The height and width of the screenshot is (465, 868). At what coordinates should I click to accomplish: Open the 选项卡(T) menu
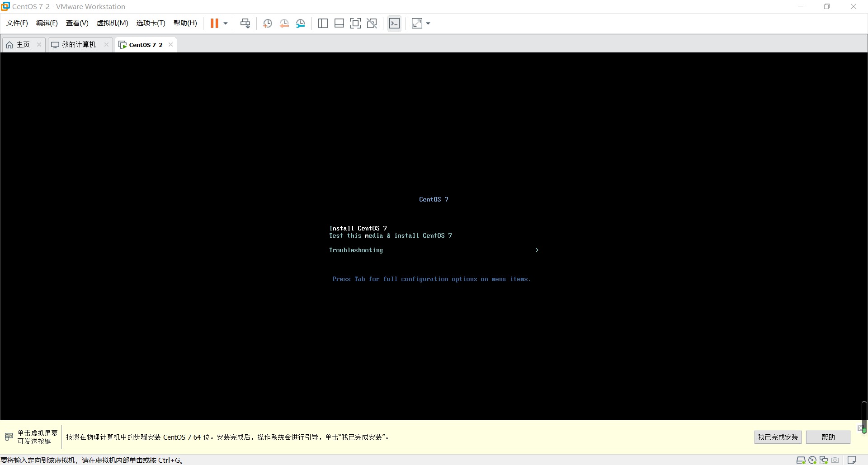coord(151,23)
